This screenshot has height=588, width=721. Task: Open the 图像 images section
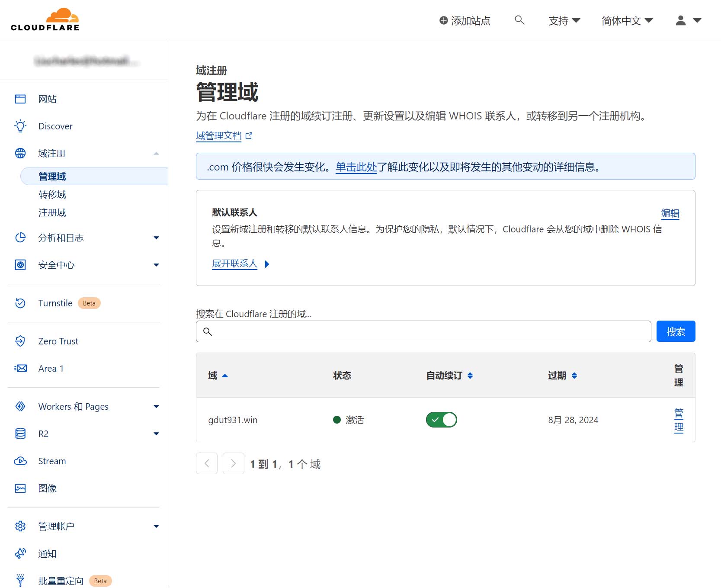(47, 488)
